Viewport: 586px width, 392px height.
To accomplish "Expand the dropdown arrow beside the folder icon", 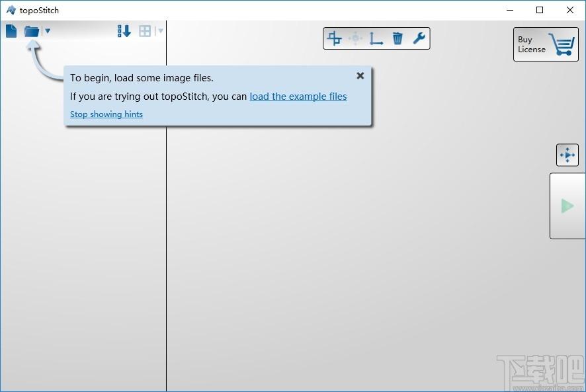I will click(x=48, y=31).
